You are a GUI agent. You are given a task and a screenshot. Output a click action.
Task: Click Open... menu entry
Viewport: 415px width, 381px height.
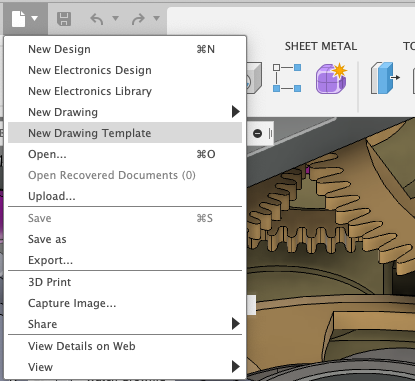tap(125, 154)
